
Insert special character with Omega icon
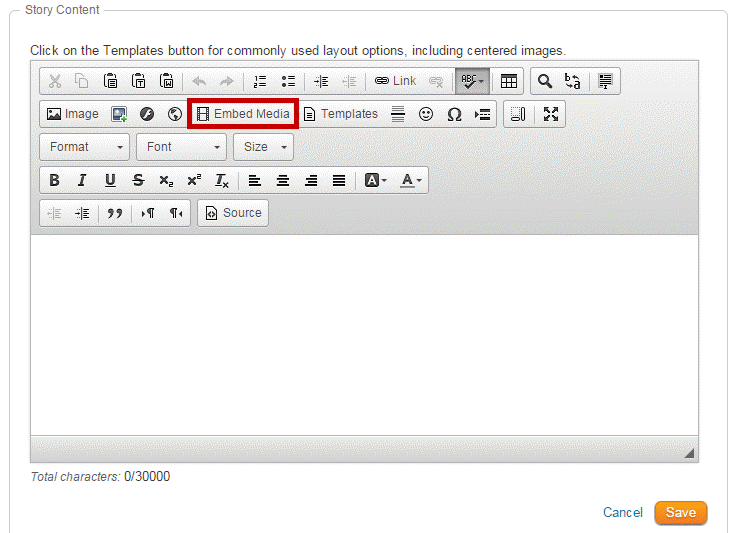[454, 114]
